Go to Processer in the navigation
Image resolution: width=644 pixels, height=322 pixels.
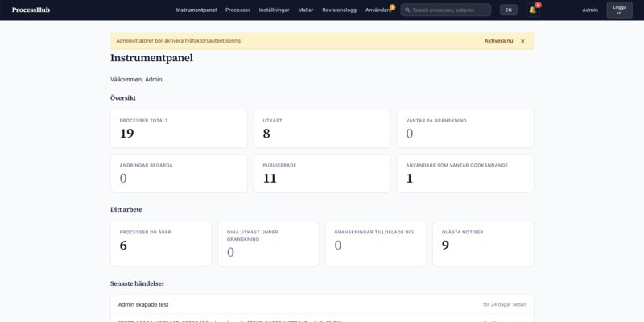click(237, 10)
